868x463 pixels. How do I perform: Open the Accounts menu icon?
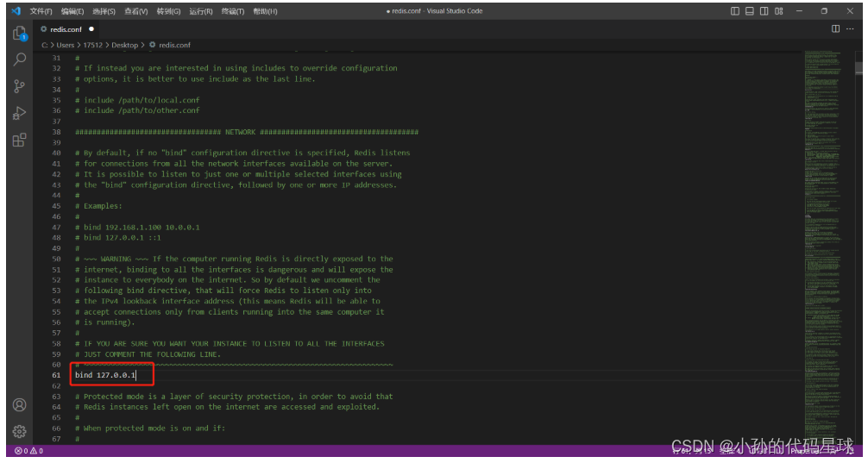point(19,405)
